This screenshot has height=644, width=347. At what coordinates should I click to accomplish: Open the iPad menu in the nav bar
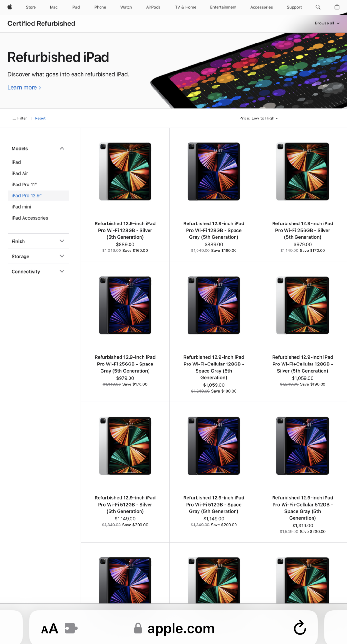tap(76, 7)
